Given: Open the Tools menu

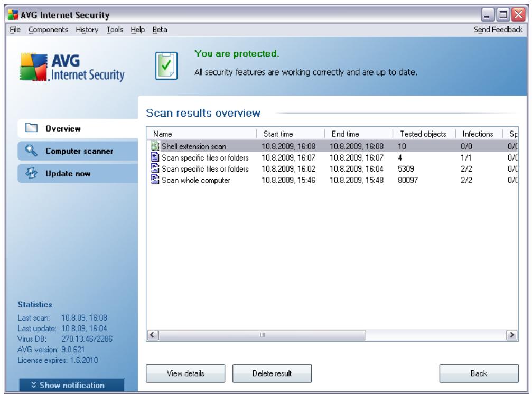Looking at the screenshot, I should [115, 30].
